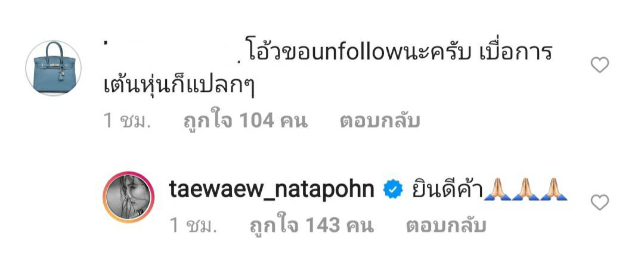Like the comment about unfollowing with heart icon
The width and height of the screenshot is (644, 261).
pyautogui.click(x=600, y=65)
